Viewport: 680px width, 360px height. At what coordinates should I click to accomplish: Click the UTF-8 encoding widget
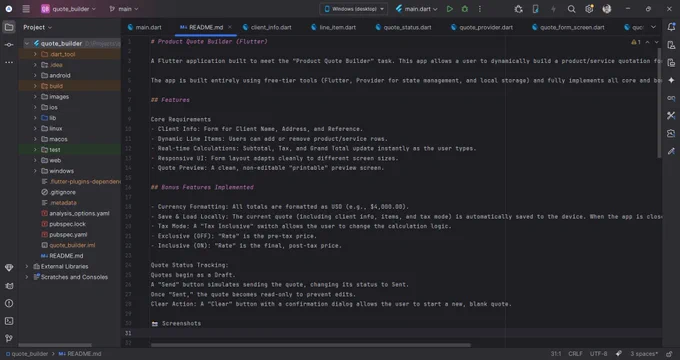(x=598, y=353)
